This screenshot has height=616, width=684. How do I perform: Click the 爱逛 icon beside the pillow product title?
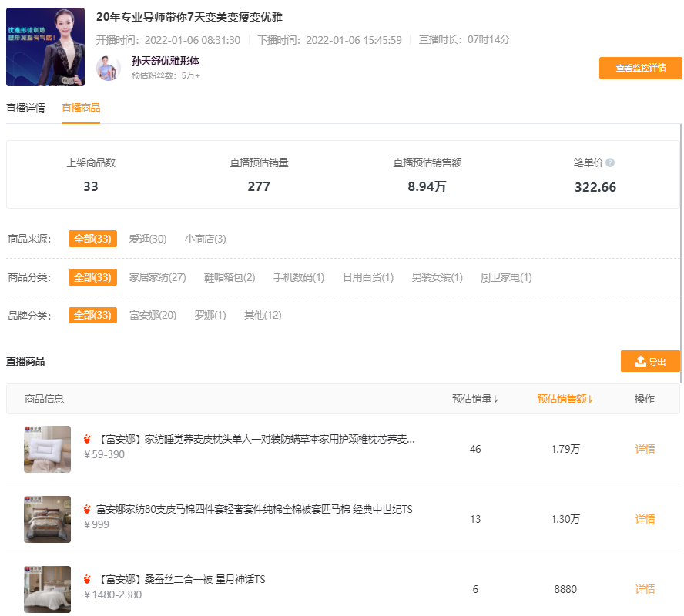(87, 439)
